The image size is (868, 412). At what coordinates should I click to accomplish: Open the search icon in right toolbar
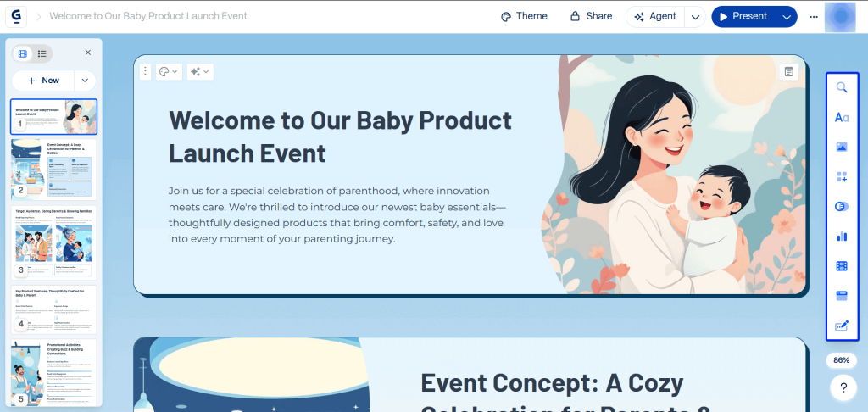[x=842, y=87]
